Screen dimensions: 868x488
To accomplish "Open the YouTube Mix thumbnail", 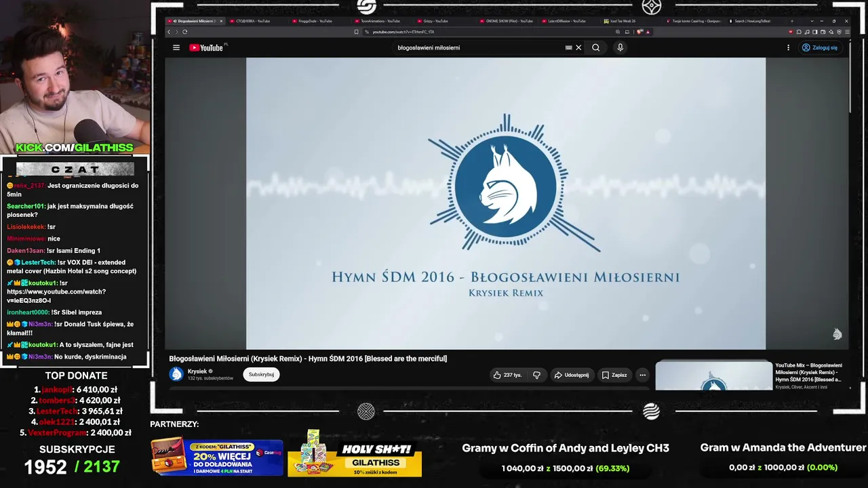I will point(713,376).
